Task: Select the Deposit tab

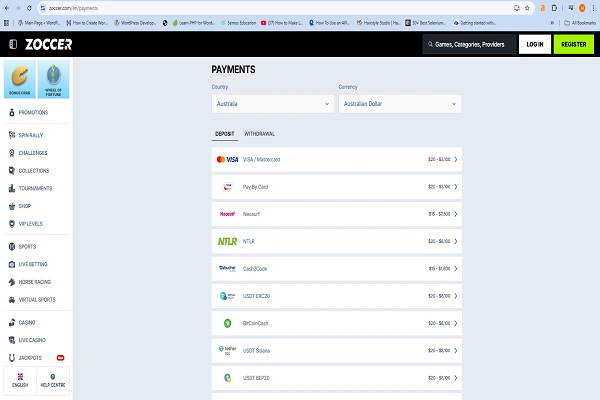Action: [225, 134]
